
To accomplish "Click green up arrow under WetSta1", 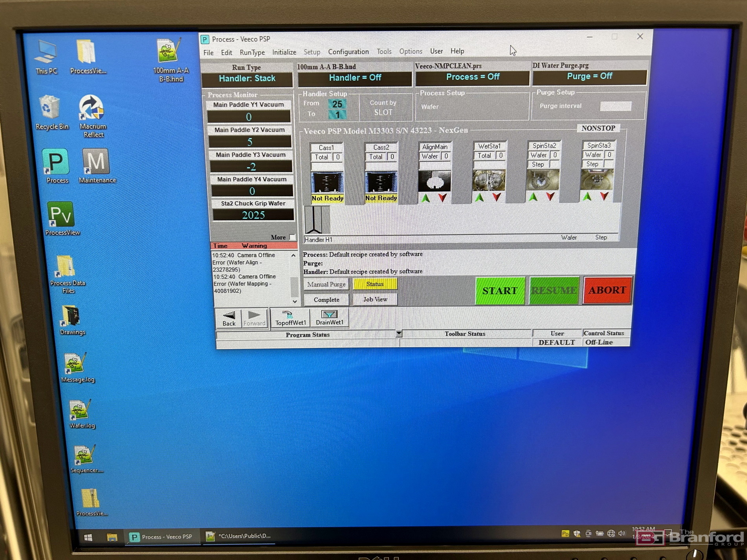I will (479, 197).
